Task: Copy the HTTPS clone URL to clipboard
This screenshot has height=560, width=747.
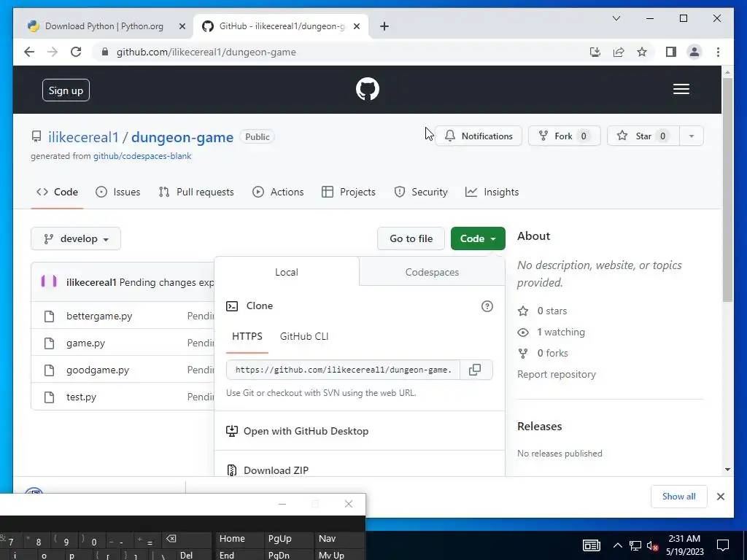Action: [475, 370]
